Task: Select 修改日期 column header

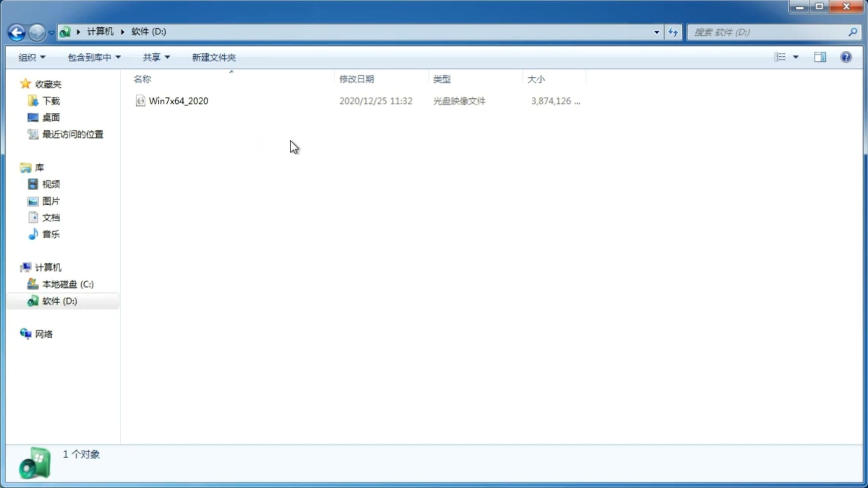Action: click(x=356, y=78)
